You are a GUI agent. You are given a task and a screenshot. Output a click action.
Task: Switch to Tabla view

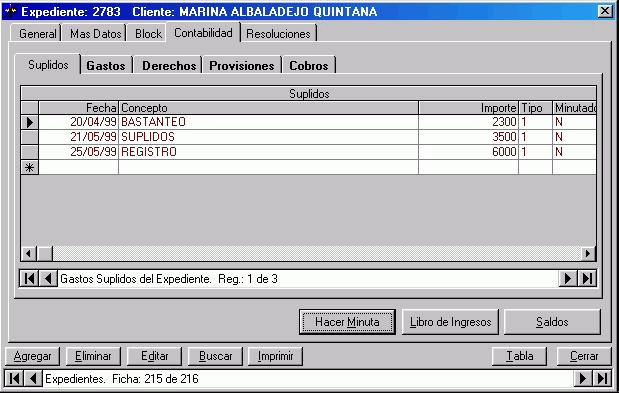pyautogui.click(x=520, y=356)
